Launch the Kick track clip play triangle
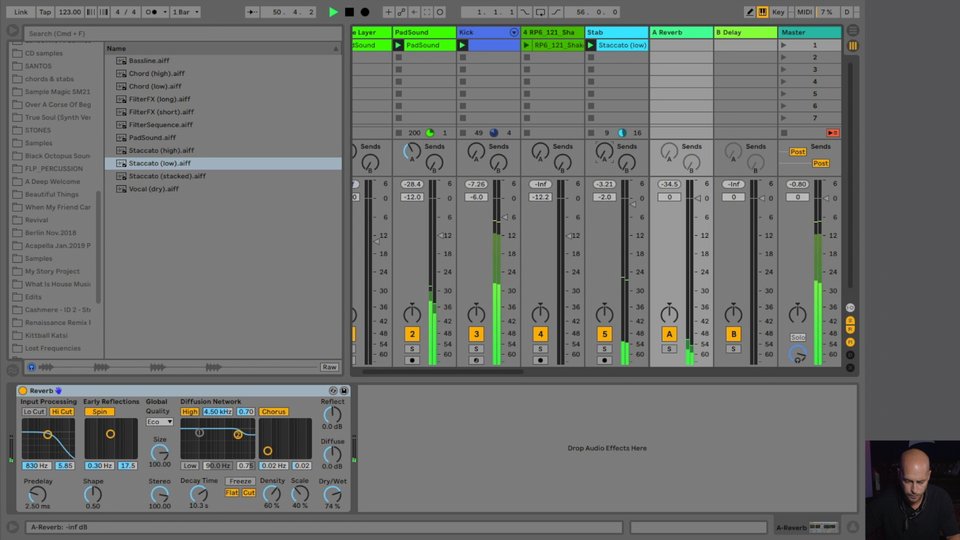Screen dimensions: 960x540 tap(462, 45)
